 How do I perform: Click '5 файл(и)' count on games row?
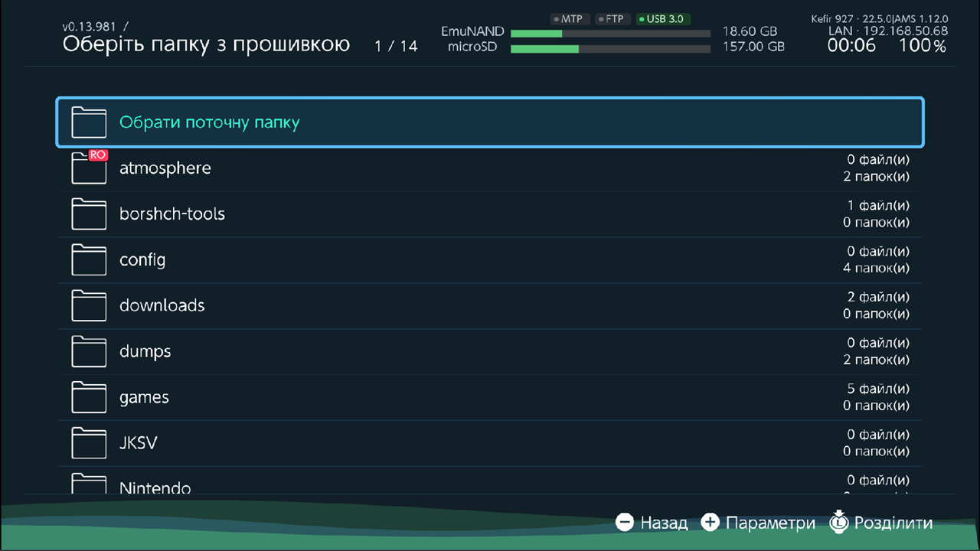point(878,389)
